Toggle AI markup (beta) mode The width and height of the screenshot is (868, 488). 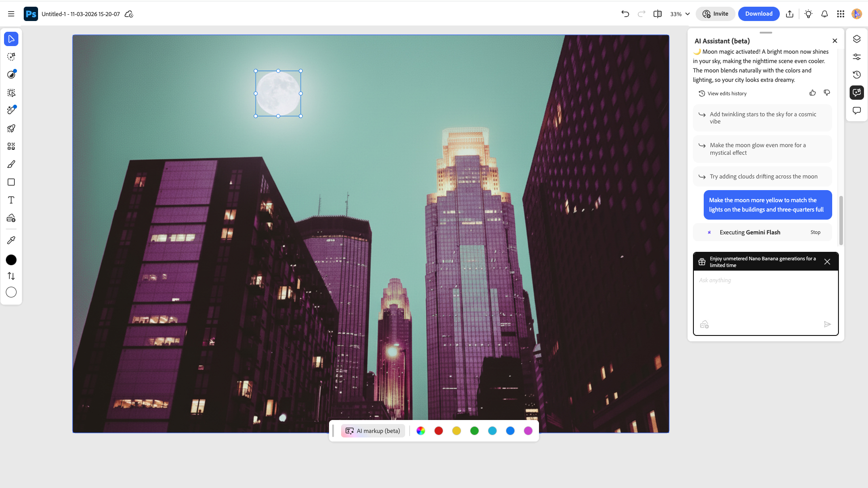373,431
